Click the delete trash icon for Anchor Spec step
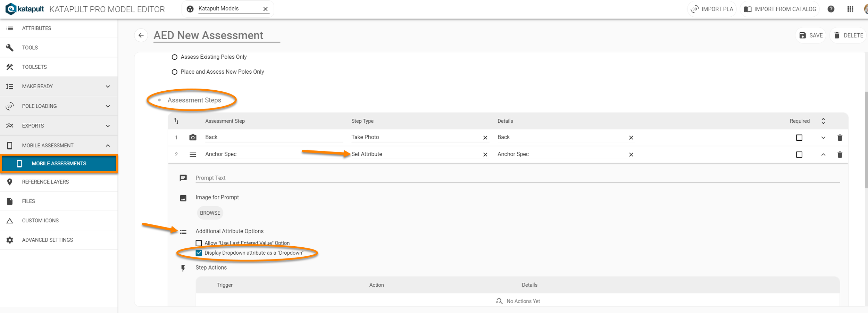 (x=840, y=154)
